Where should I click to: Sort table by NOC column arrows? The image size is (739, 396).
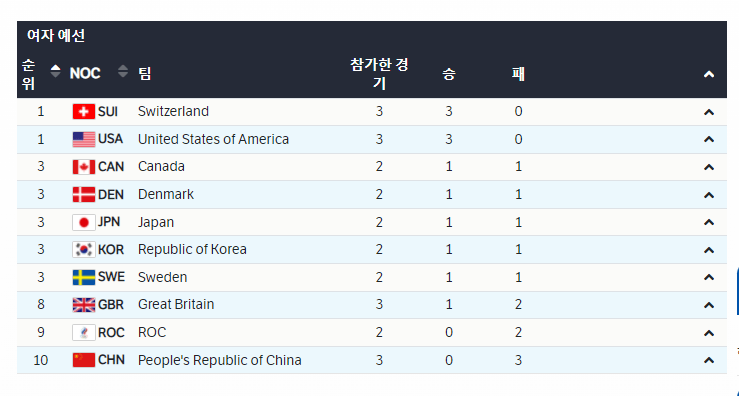(x=123, y=71)
